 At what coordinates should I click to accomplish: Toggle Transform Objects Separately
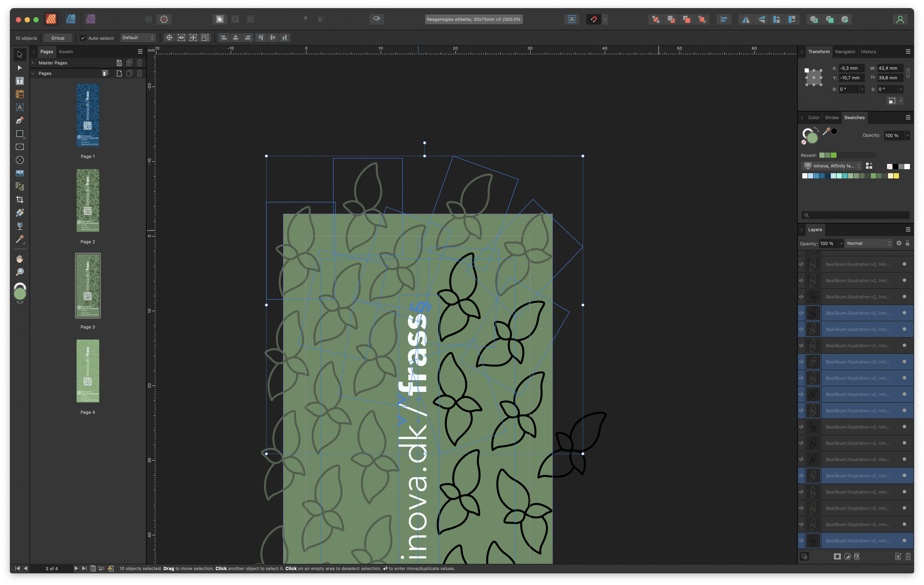tap(205, 38)
